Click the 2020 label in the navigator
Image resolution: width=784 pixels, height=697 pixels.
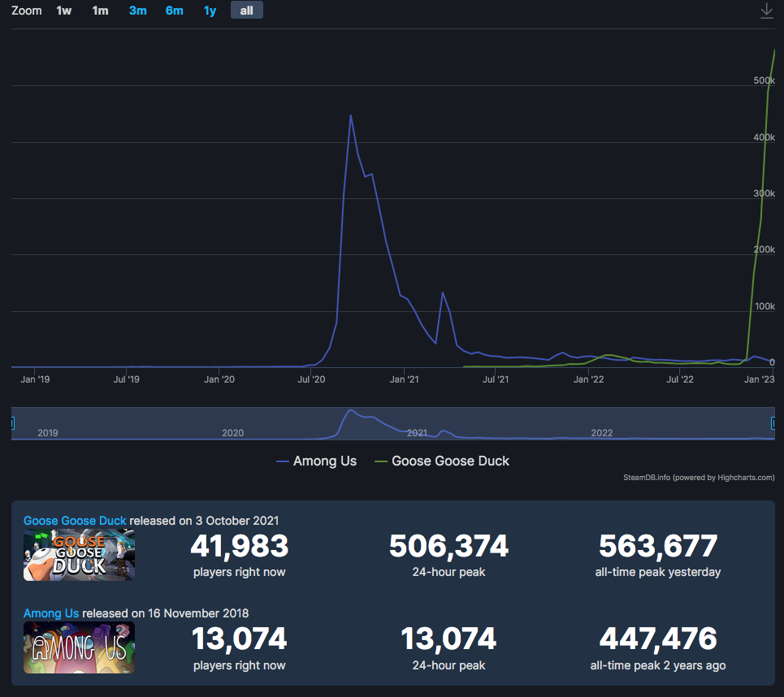click(x=233, y=433)
